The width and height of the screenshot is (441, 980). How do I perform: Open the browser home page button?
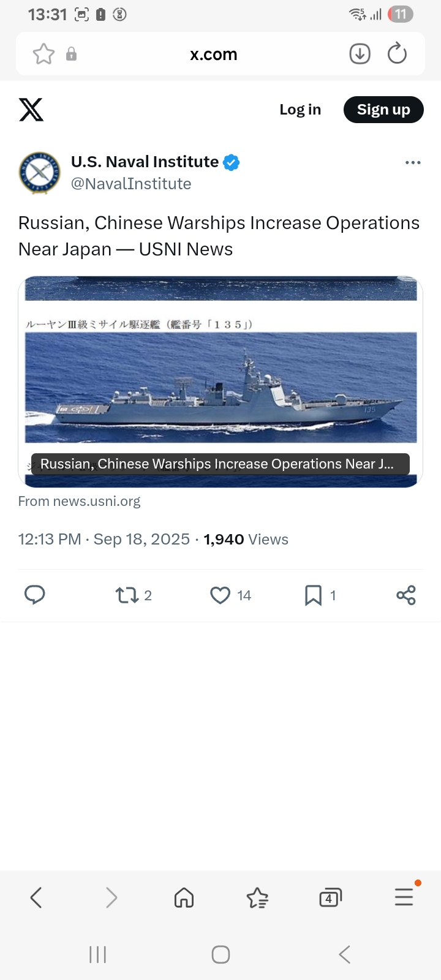(x=184, y=898)
